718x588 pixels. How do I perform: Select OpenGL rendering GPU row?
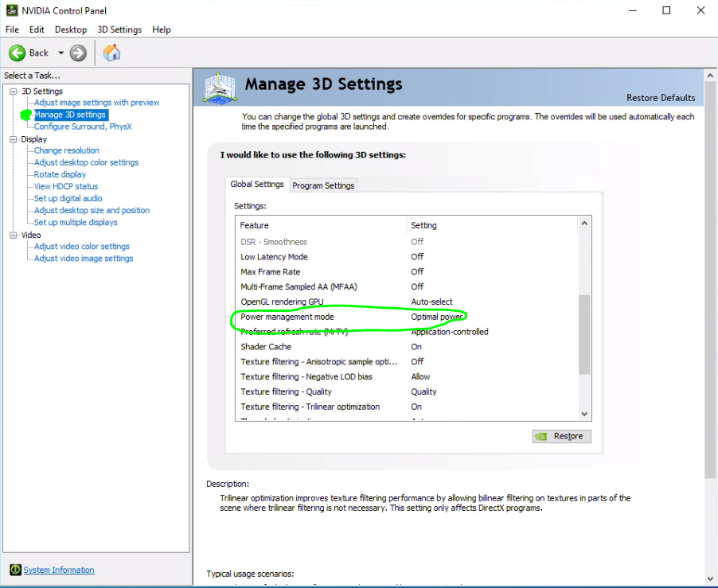408,302
